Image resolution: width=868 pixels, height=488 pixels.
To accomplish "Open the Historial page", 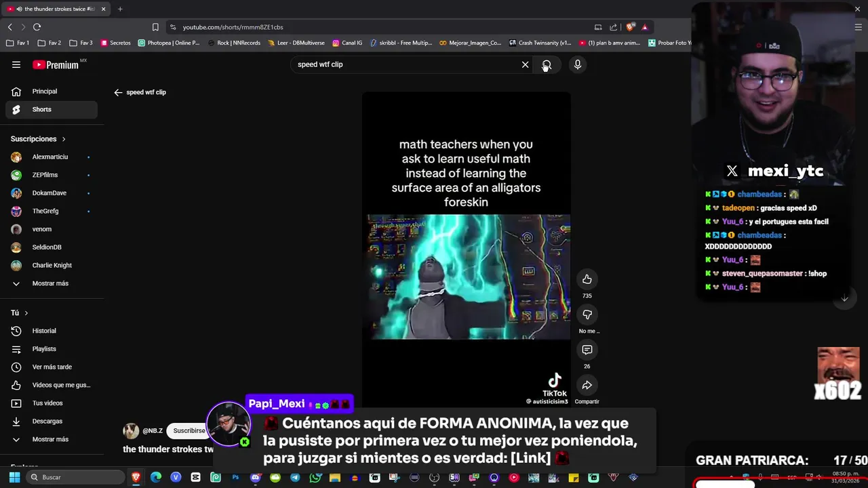I will coord(52,331).
